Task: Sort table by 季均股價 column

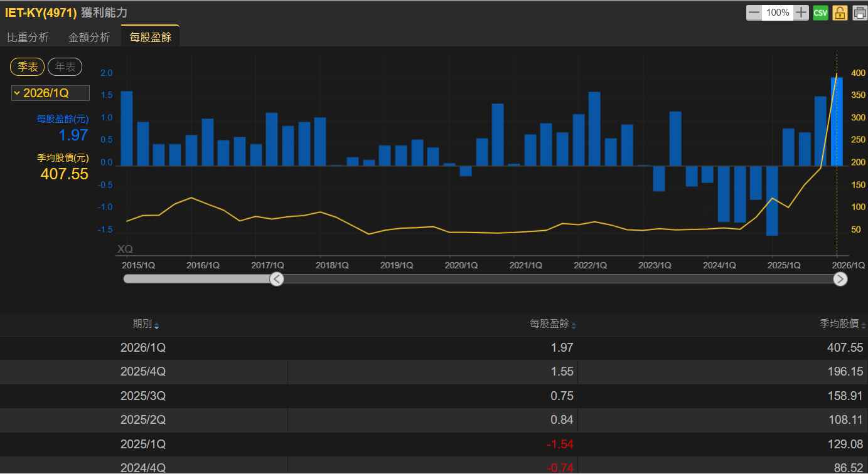Action: coord(842,324)
